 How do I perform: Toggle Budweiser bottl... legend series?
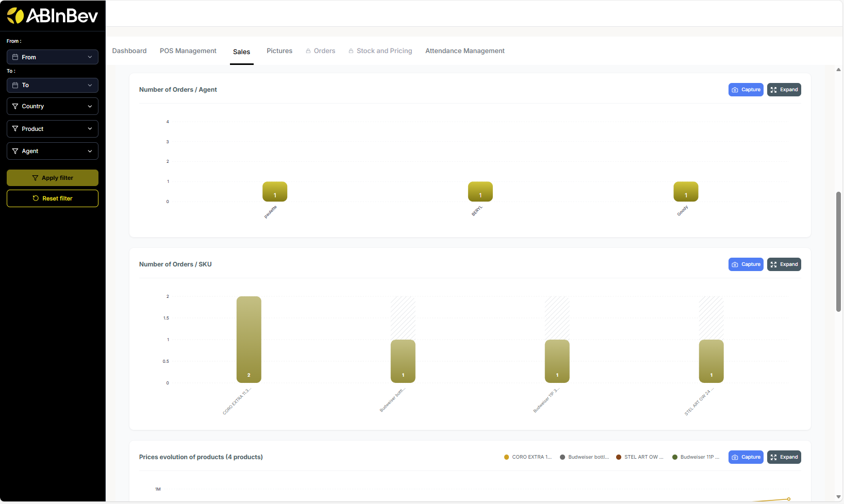(x=584, y=457)
